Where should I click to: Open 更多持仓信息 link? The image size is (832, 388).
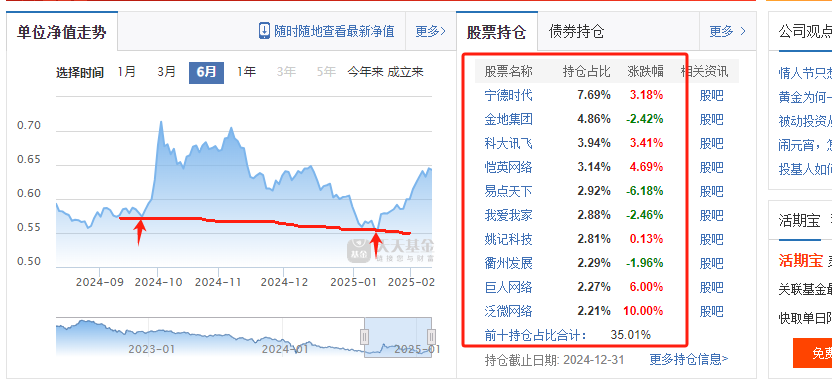tap(689, 360)
